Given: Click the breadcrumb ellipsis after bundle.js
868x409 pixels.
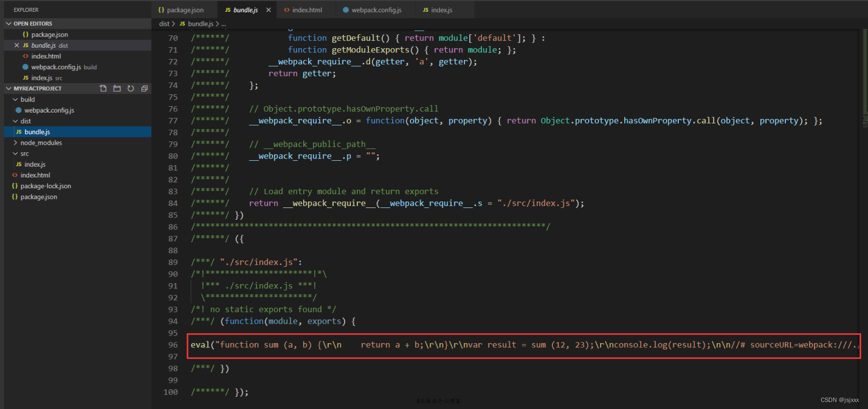Looking at the screenshot, I should pyautogui.click(x=223, y=24).
